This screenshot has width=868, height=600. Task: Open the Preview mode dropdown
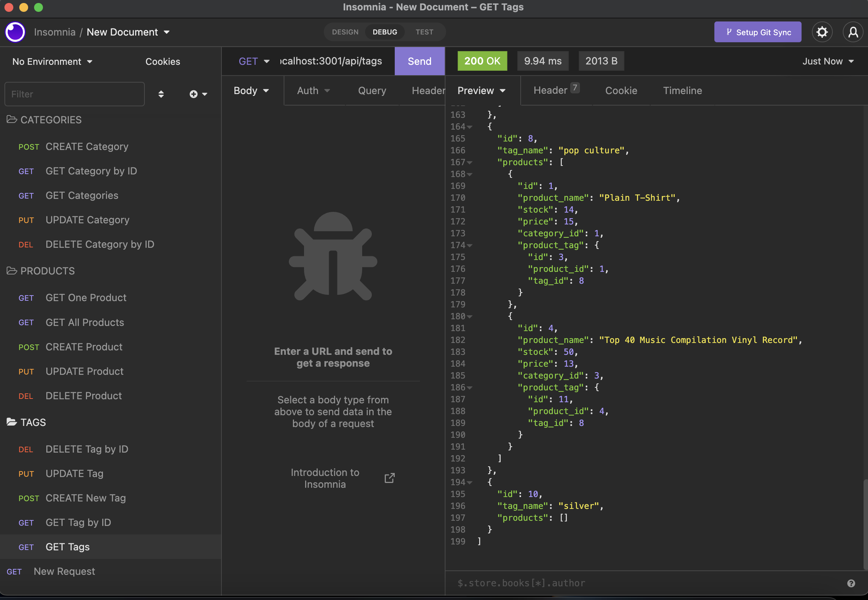click(x=481, y=91)
